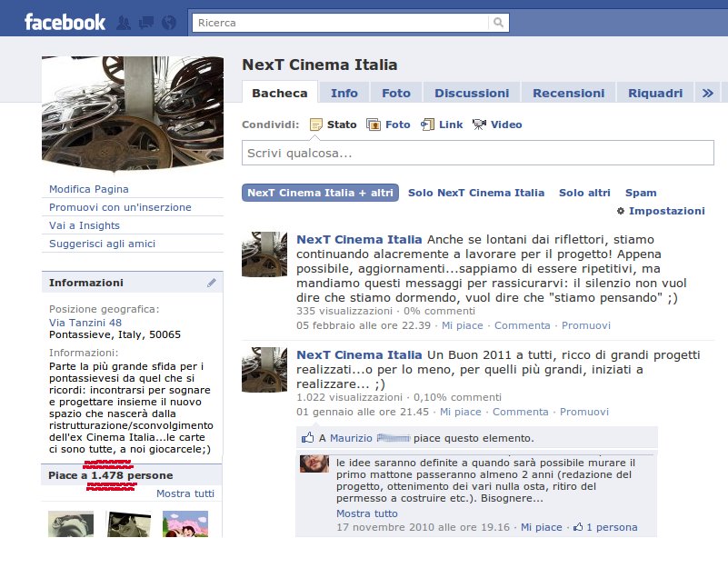
Task: Click the 1 persona likes link
Action: click(x=612, y=527)
